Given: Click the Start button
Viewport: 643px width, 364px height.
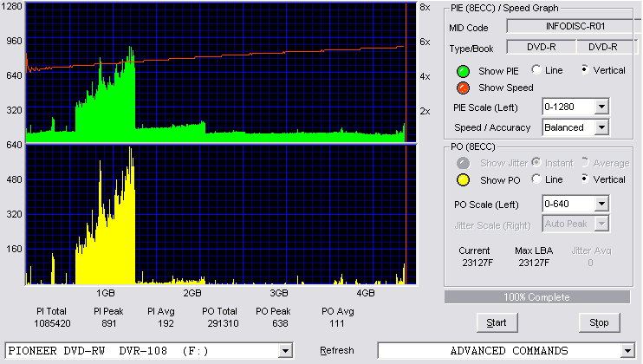Looking at the screenshot, I should (497, 322).
